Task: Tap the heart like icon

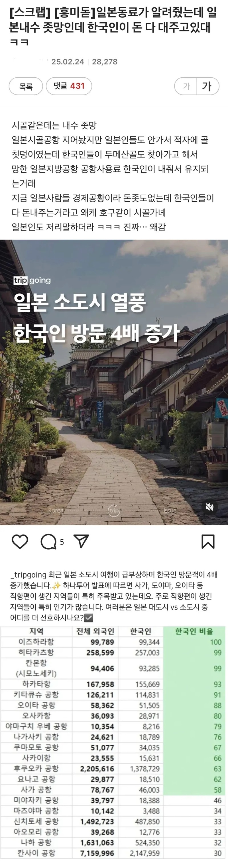Action: click(x=20, y=541)
